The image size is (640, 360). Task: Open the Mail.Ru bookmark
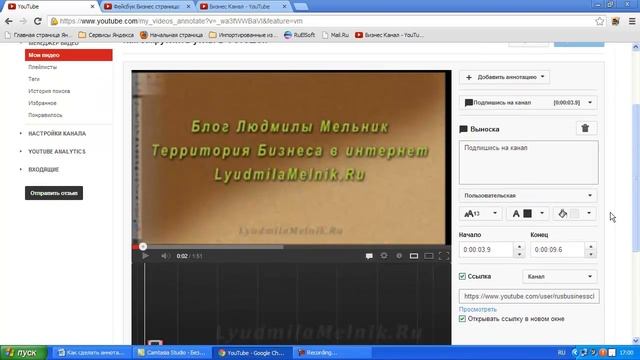coord(336,35)
